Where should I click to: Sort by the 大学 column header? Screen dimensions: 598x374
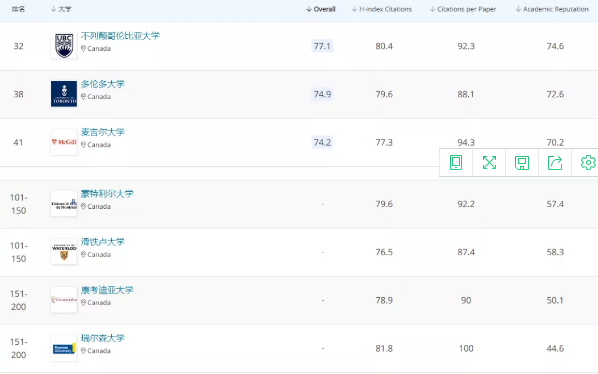coord(61,9)
